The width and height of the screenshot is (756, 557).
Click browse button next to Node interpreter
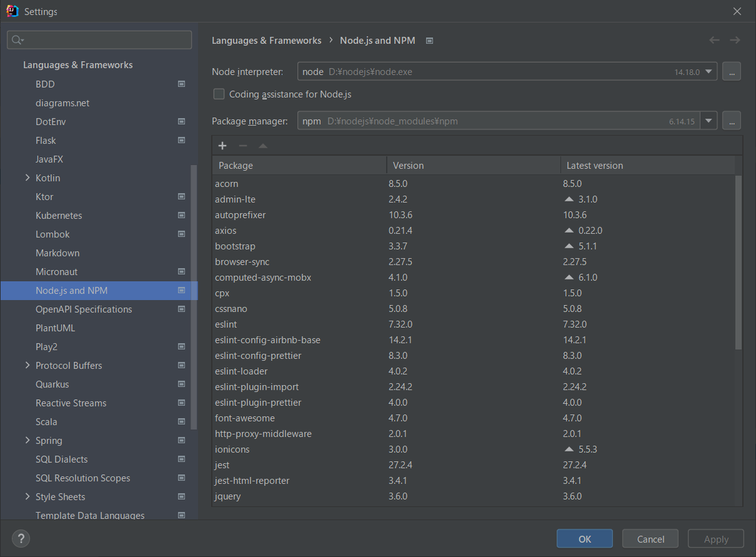(x=731, y=72)
